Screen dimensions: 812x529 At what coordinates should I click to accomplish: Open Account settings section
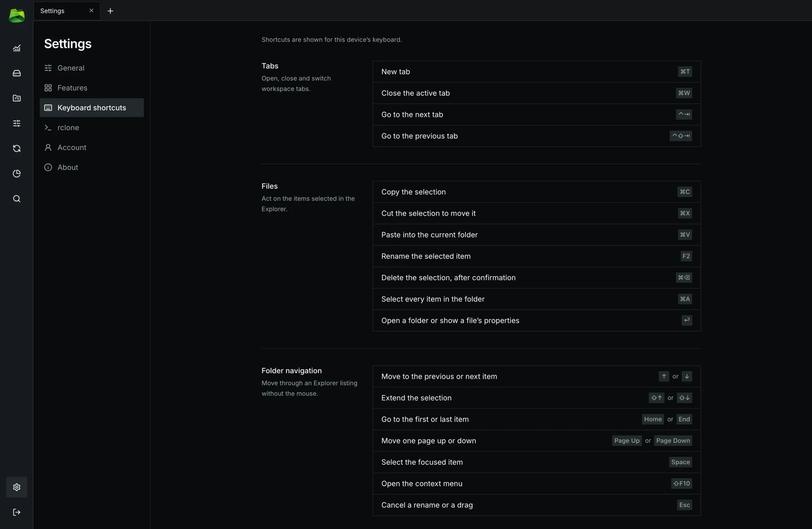click(92, 148)
